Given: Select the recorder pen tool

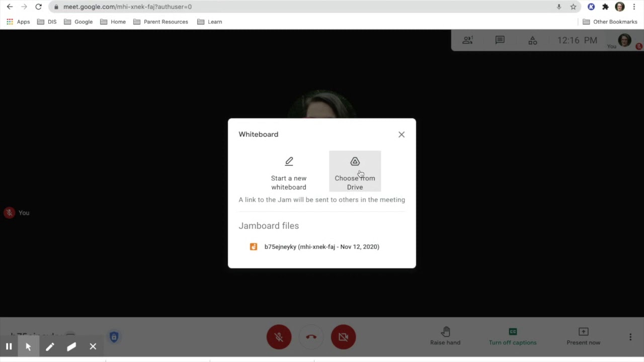Looking at the screenshot, I should (x=50, y=346).
